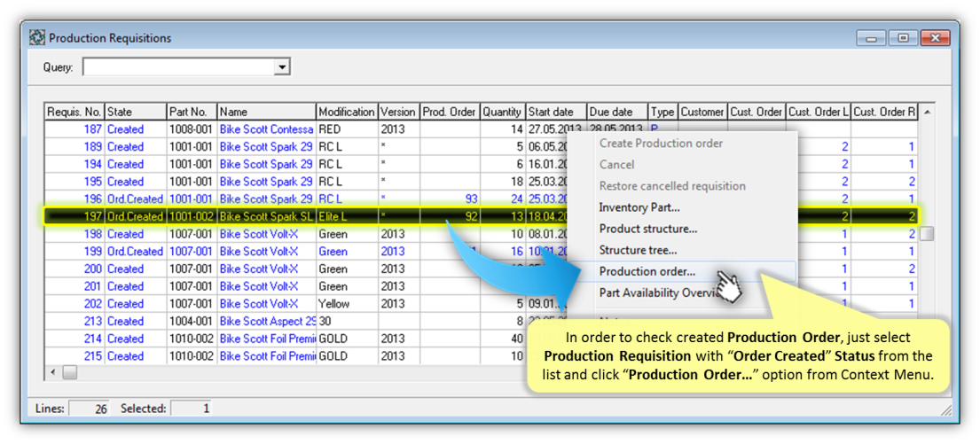This screenshot has height=444, width=980.
Task: Select requisition 199 cell
Action: tap(74, 252)
